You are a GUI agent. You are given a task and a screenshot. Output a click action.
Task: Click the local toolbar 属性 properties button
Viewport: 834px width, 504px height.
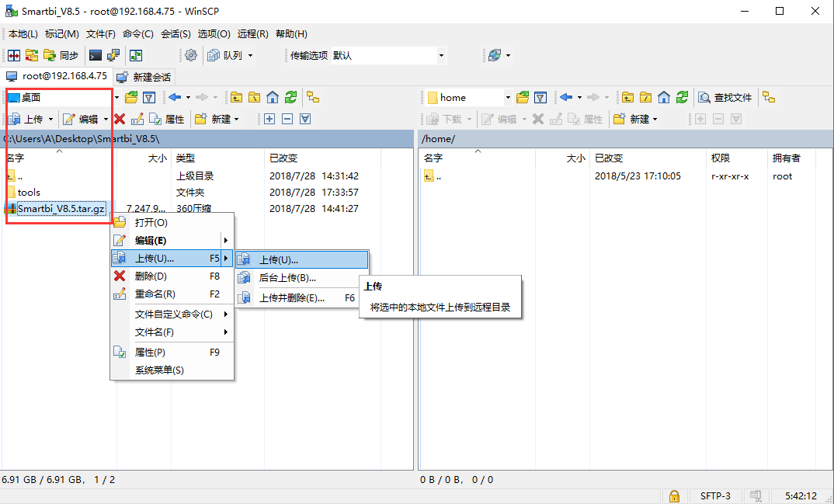pyautogui.click(x=167, y=119)
